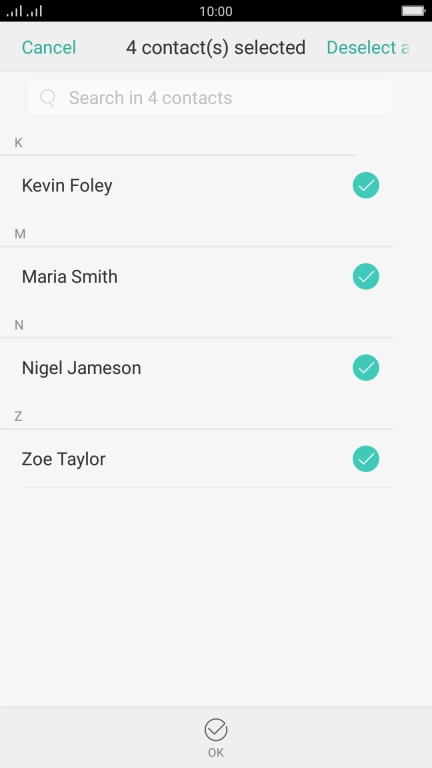
Task: Select the Zoe Taylor contact name
Action: (64, 459)
